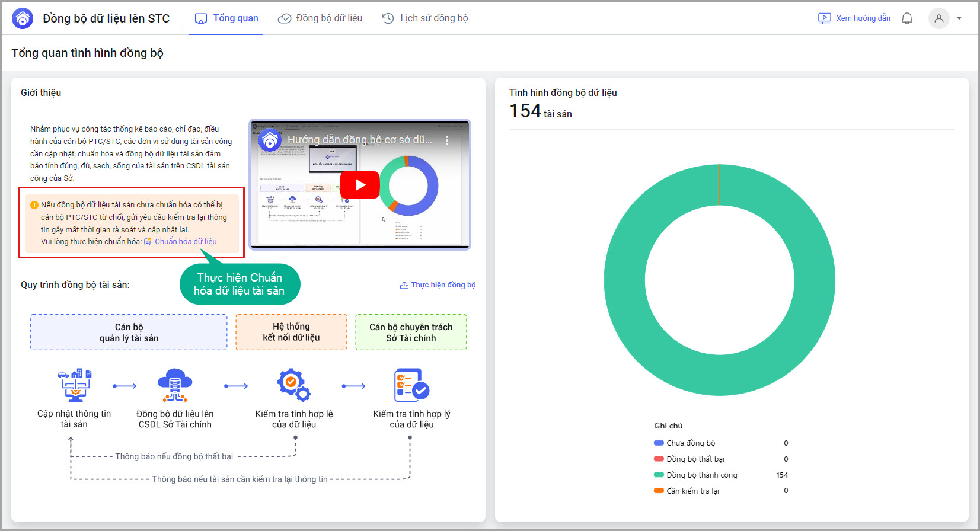Open the Xem hướng dẫn link
The image size is (980, 531).
tap(854, 18)
